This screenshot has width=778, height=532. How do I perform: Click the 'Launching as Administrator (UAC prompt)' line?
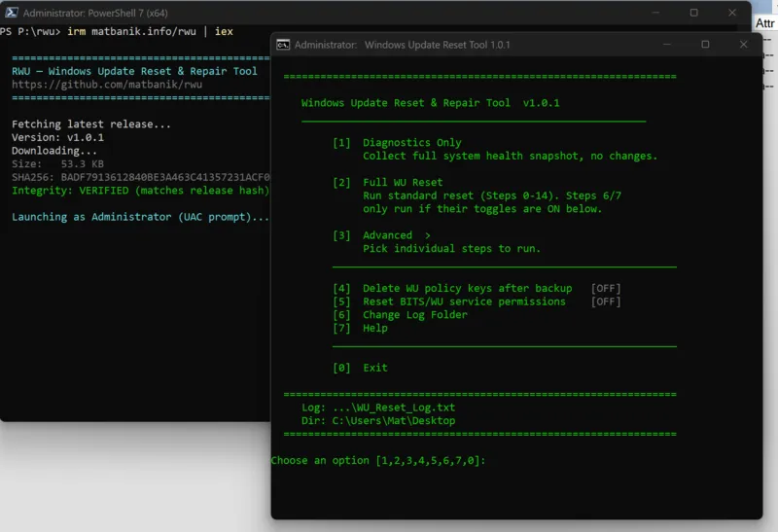point(140,217)
